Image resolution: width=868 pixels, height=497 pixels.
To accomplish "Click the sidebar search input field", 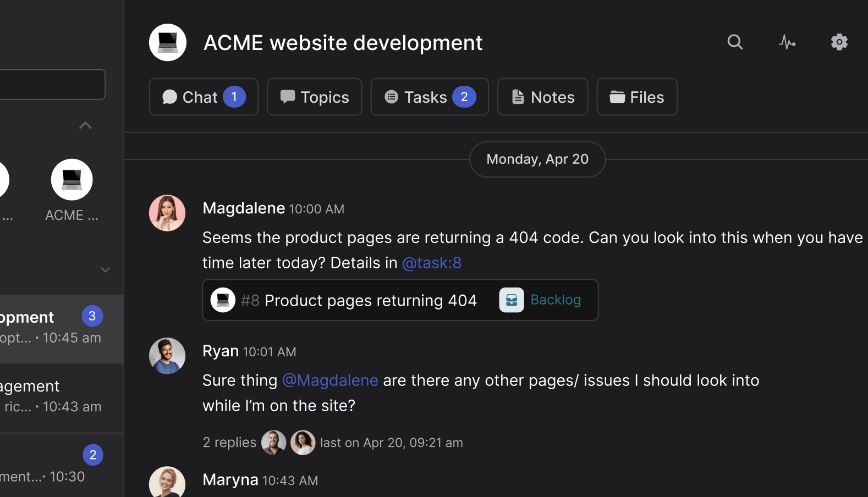I will tap(52, 85).
